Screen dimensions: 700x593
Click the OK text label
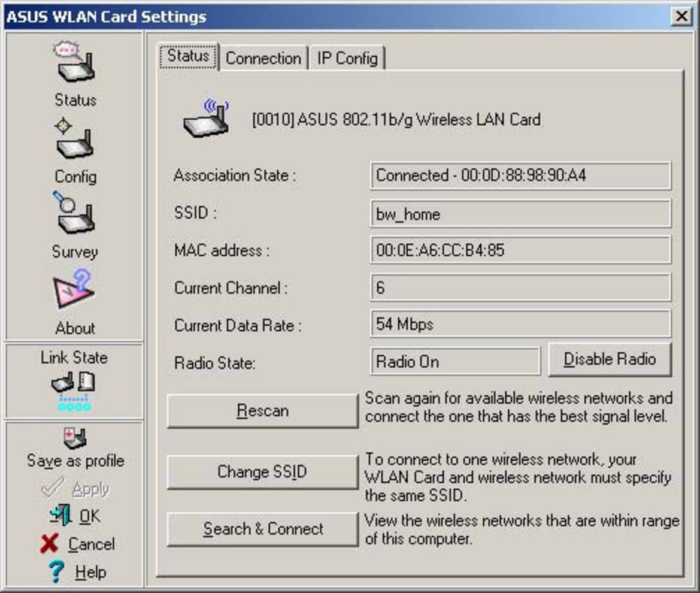click(x=90, y=516)
